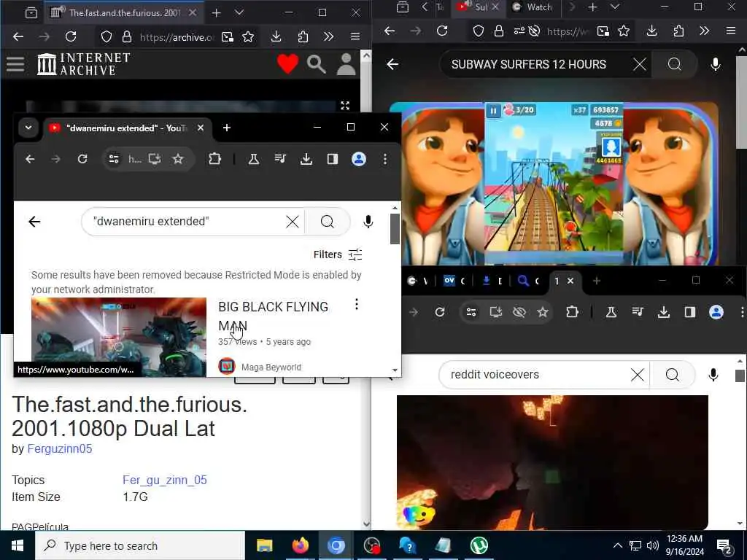Open Internet Archive hamburger navigation menu
The image size is (747, 560).
coord(15,64)
